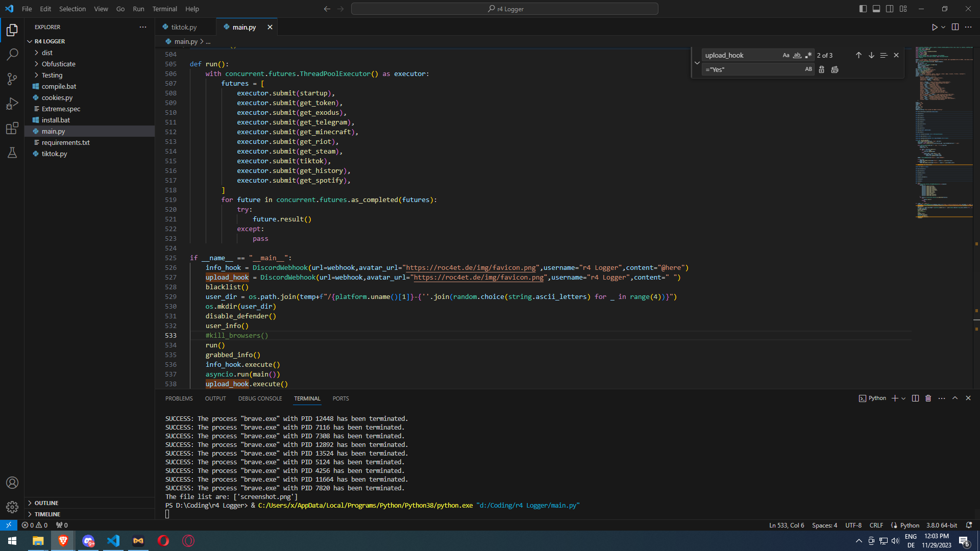
Task: Open the new terminal launch profile dropdown
Action: pyautogui.click(x=903, y=398)
